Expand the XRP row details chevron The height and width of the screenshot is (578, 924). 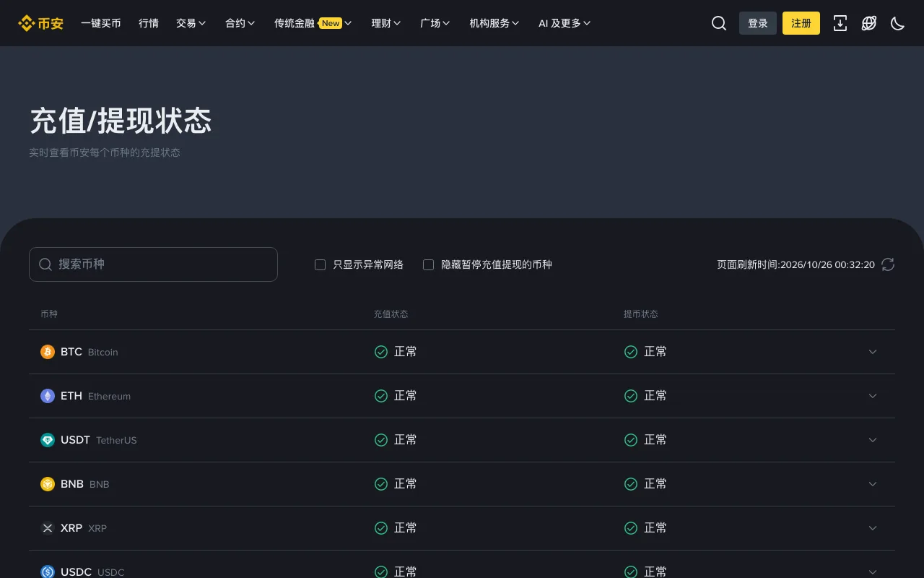click(x=873, y=528)
